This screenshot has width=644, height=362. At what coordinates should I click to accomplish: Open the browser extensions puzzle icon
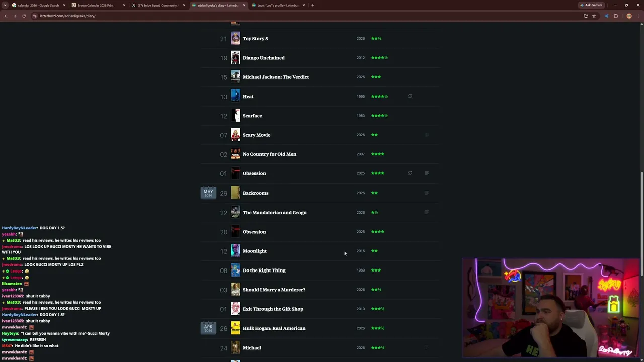(x=615, y=16)
